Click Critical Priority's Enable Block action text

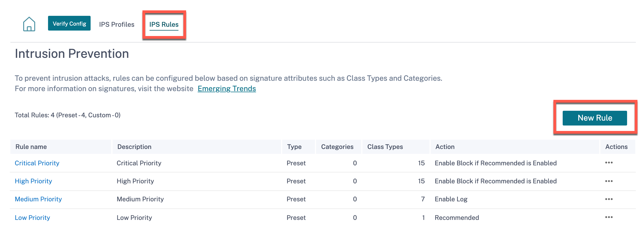496,163
